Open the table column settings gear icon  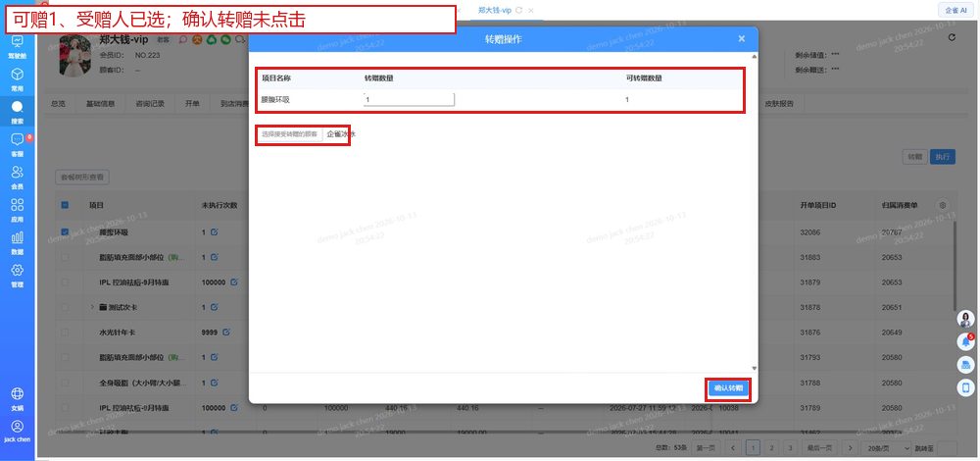[943, 205]
